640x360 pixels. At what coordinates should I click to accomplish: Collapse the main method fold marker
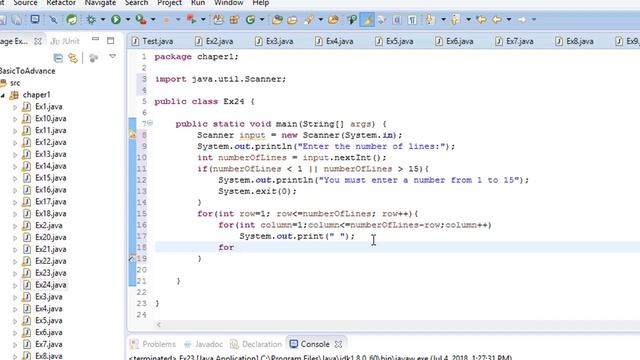(150, 122)
